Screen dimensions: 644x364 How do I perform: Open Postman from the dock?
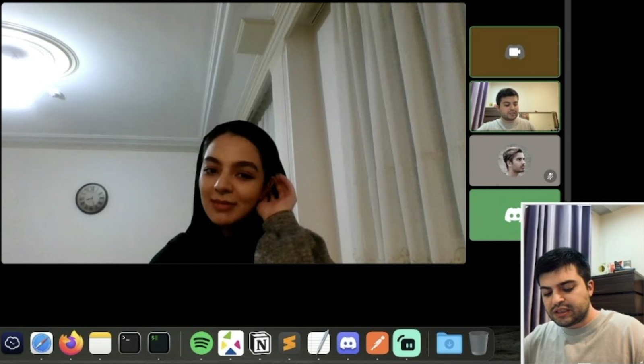(x=377, y=343)
